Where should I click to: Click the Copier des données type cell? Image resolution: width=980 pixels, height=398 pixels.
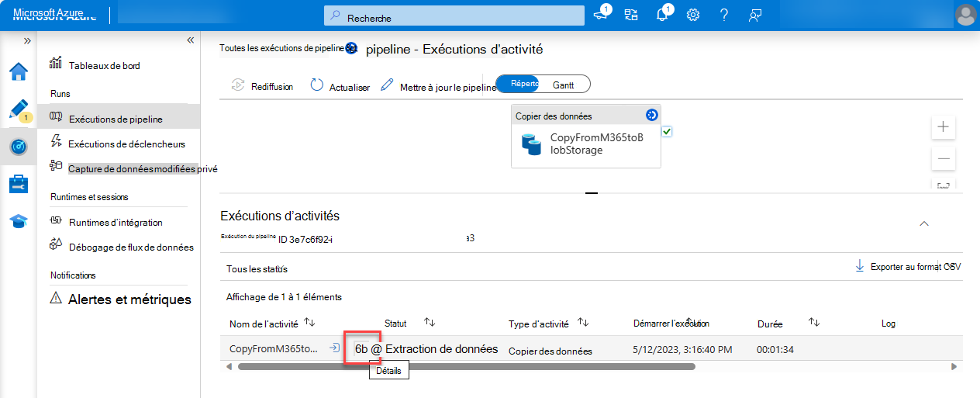(550, 351)
